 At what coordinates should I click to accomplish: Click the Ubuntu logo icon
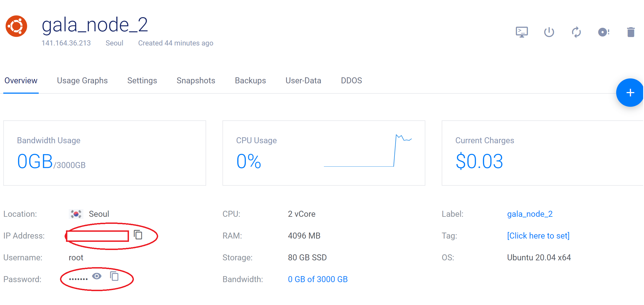pyautogui.click(x=16, y=26)
